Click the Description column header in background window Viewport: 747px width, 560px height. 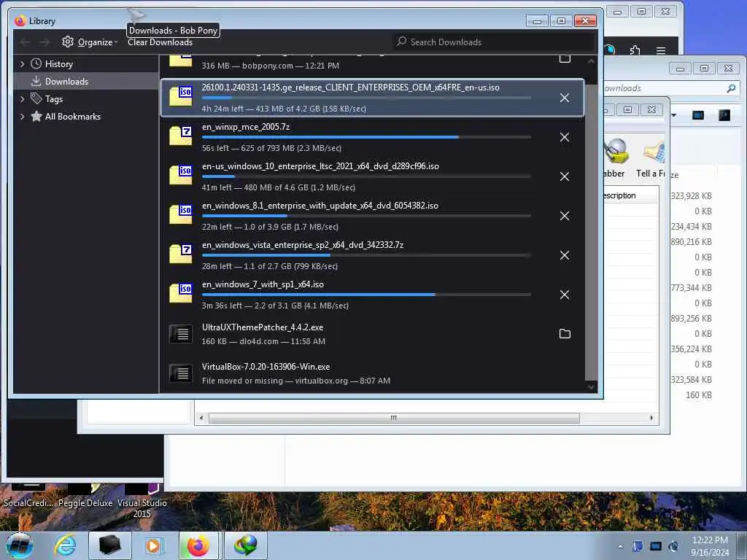[630, 195]
